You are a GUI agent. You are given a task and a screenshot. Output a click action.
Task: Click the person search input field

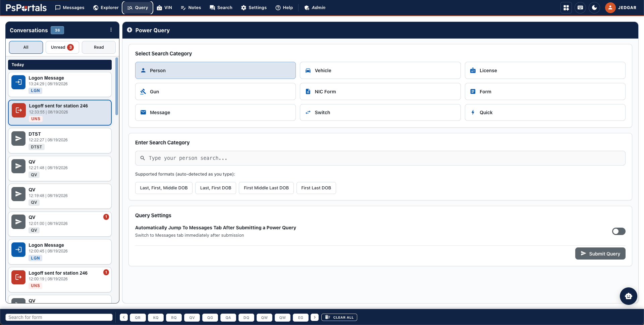tap(380, 158)
